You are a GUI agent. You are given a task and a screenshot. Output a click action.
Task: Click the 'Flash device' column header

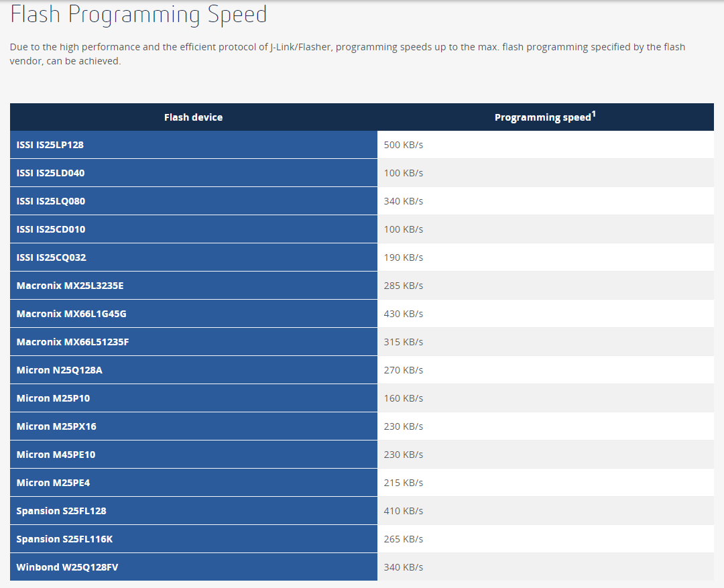click(194, 117)
